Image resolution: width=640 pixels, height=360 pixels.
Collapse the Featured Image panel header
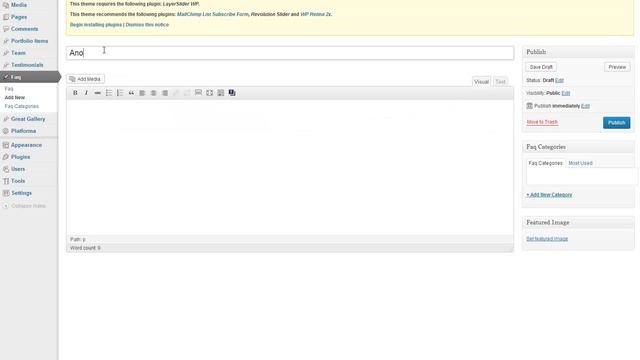tap(578, 222)
